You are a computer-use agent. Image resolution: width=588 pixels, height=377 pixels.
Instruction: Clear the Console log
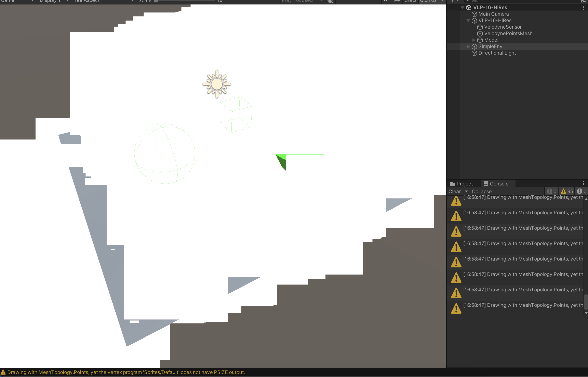tap(455, 191)
